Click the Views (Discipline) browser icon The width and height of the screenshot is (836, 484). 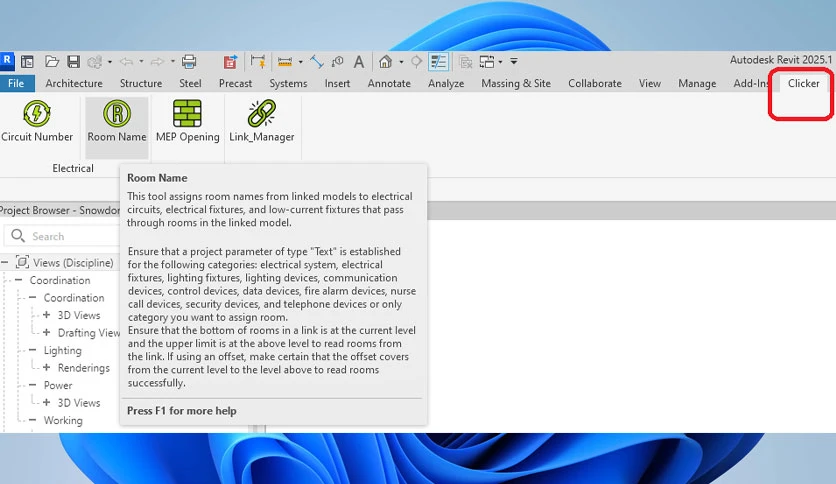click(22, 262)
